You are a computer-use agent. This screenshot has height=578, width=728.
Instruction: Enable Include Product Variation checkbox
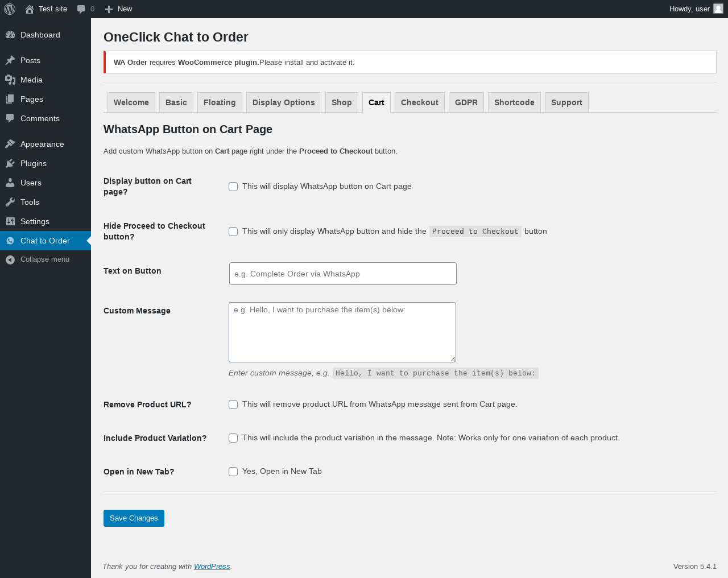pyautogui.click(x=233, y=438)
